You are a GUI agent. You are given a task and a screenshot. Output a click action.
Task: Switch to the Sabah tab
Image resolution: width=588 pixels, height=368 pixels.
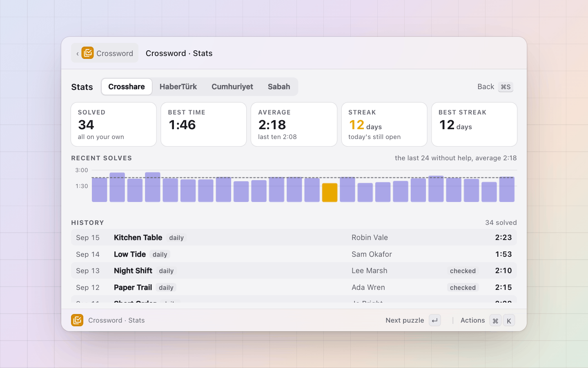279,87
